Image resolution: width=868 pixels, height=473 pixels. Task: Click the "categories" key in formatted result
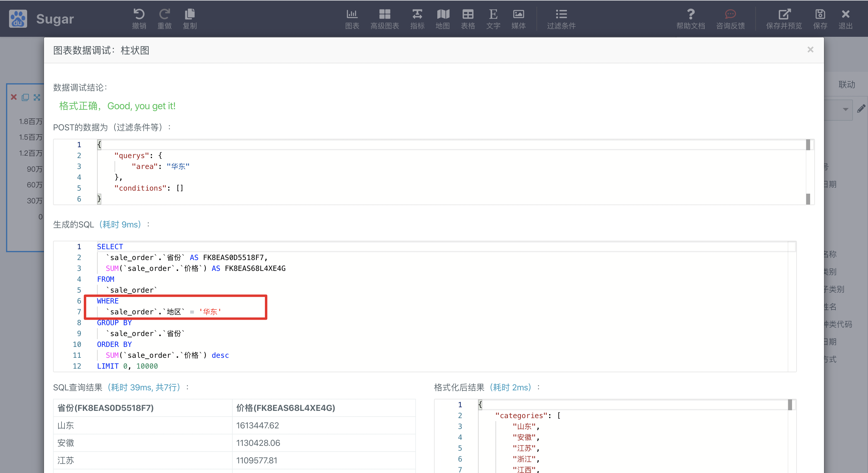(521, 416)
